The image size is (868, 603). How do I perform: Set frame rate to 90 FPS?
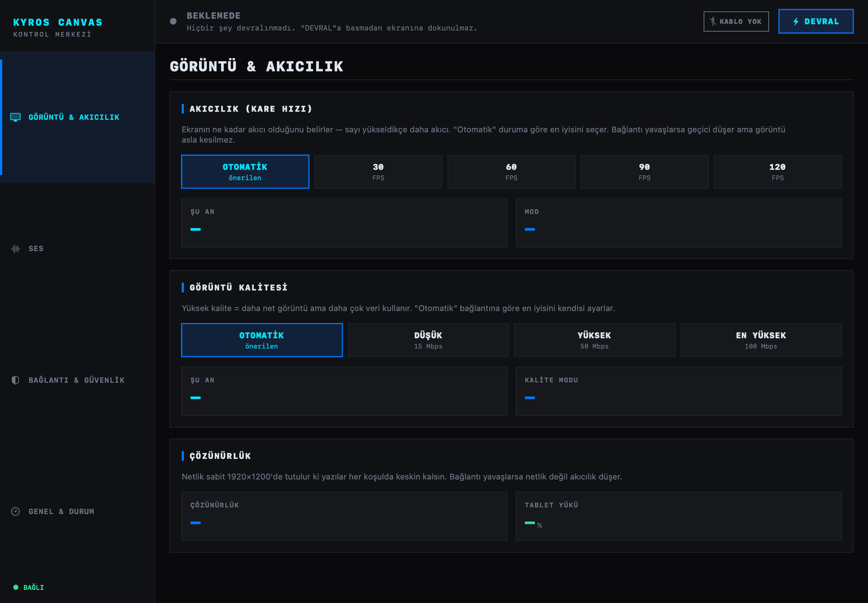(x=645, y=172)
